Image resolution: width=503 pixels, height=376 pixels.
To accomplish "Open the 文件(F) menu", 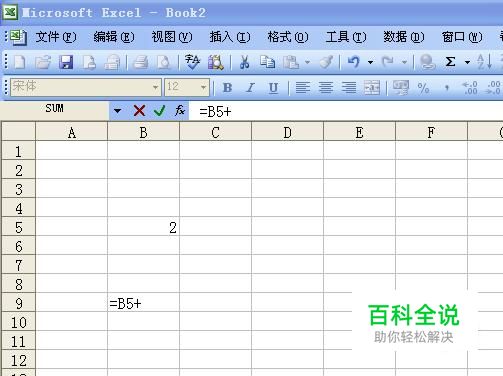I will [x=56, y=37].
